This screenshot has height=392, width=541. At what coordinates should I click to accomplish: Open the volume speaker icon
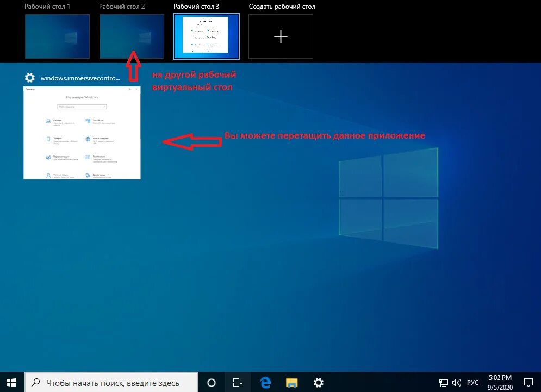[457, 383]
